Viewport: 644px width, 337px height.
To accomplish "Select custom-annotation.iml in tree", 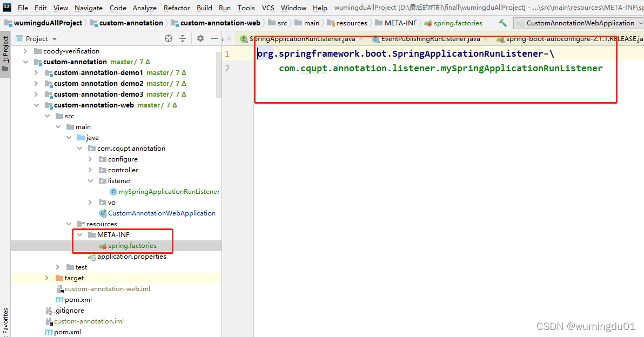I will point(89,321).
